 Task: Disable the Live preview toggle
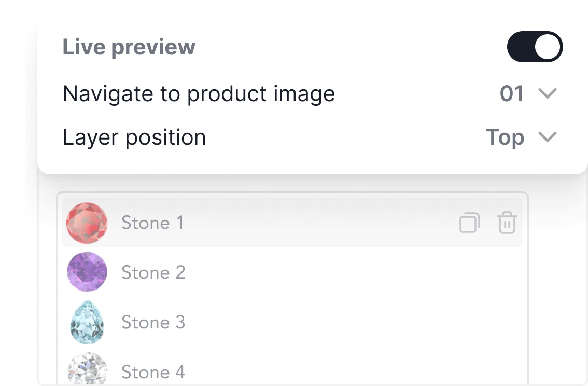535,47
